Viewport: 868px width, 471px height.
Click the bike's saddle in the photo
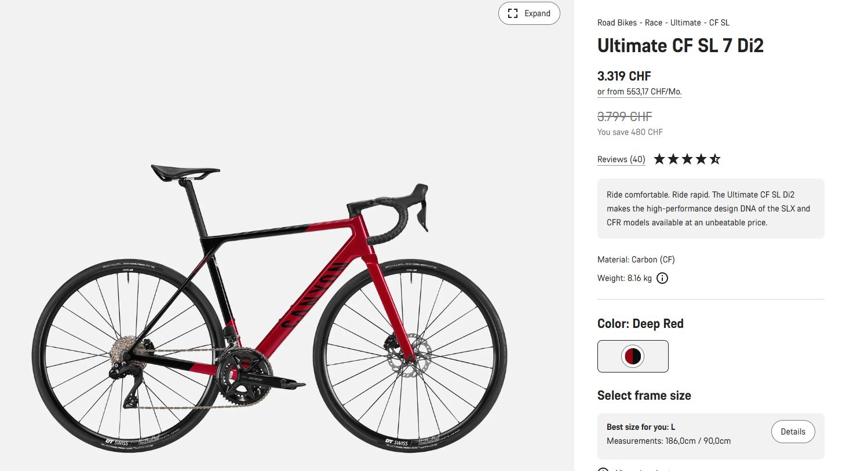(185, 171)
